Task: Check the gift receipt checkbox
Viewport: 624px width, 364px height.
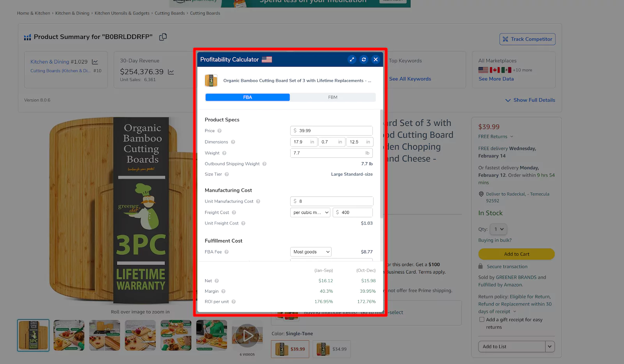Action: coord(482,320)
